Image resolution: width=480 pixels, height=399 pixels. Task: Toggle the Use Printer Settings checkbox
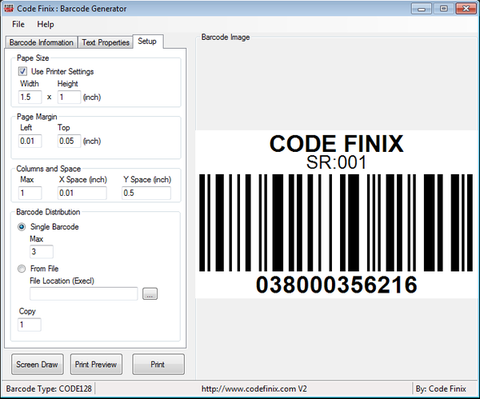coord(23,71)
